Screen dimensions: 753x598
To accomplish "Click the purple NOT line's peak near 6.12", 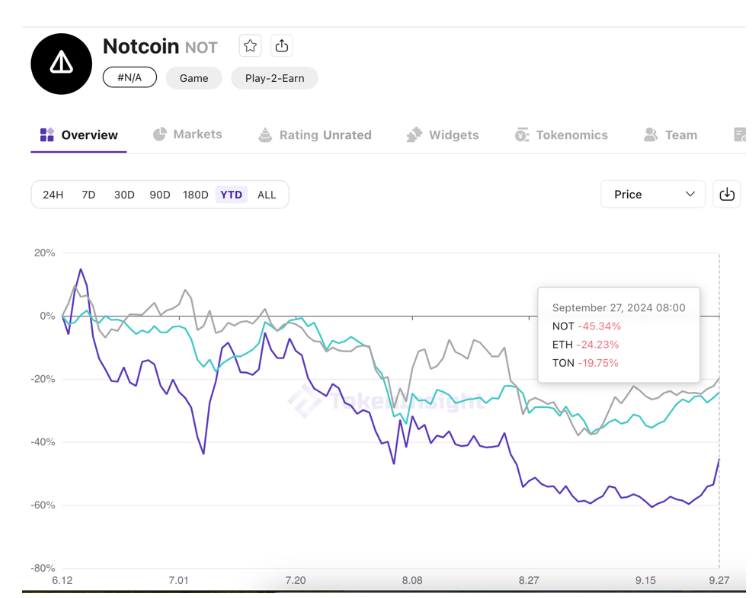I will (x=81, y=269).
